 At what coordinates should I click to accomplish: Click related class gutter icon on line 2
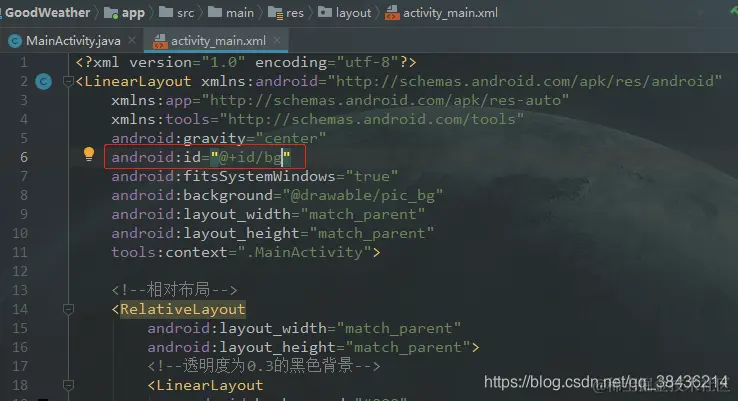(43, 81)
